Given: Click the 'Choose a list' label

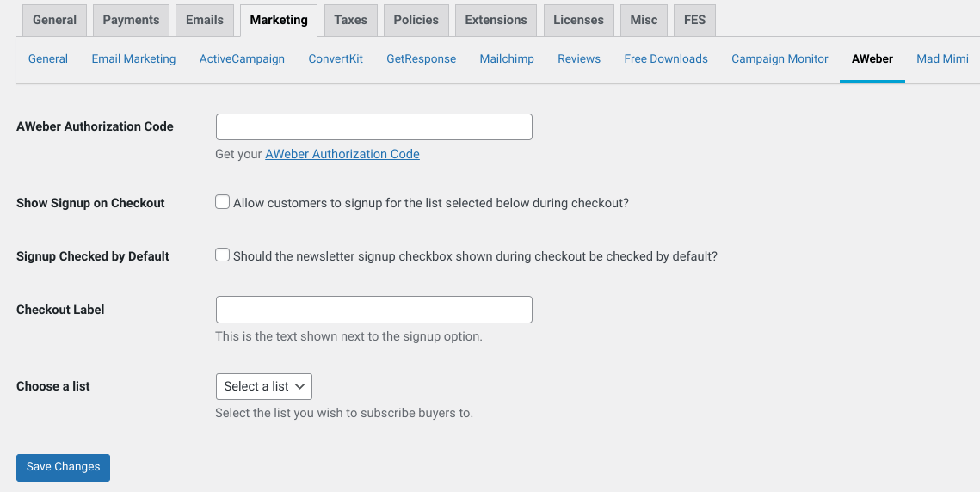Looking at the screenshot, I should (53, 386).
